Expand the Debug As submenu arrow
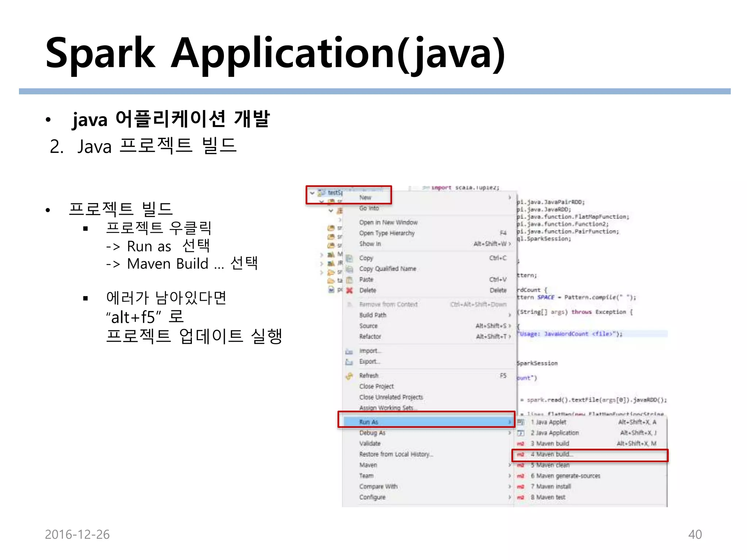 click(510, 433)
